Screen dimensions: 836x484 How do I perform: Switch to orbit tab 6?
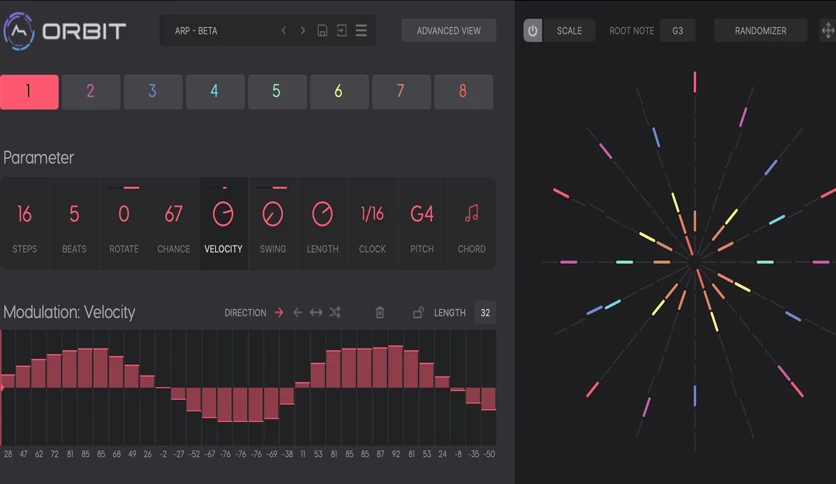[340, 92]
